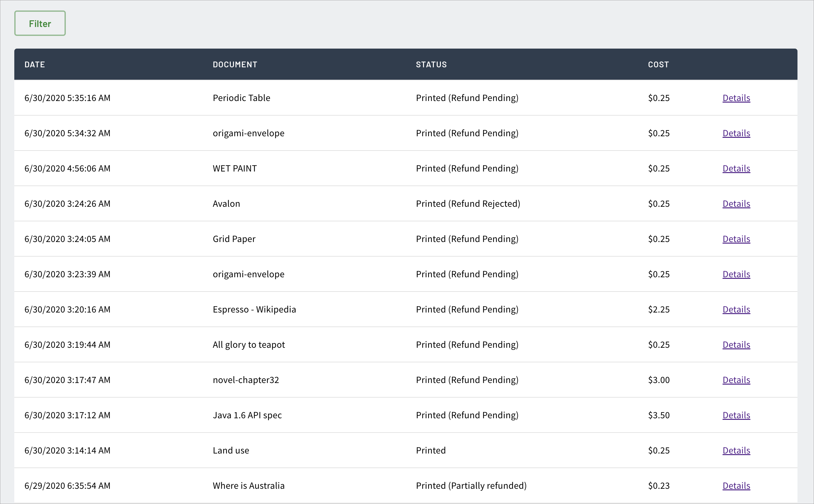The image size is (814, 504).
Task: Open Details for Periodic Table job
Action: point(736,98)
